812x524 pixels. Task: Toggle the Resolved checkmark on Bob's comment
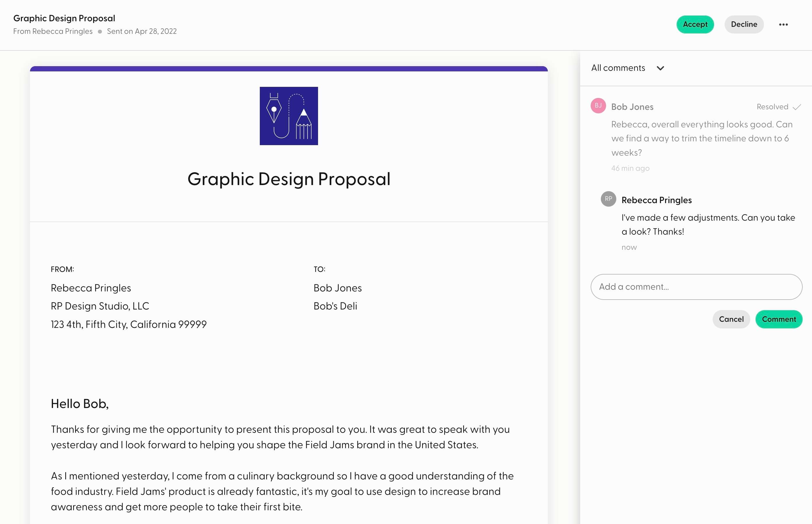(x=797, y=107)
